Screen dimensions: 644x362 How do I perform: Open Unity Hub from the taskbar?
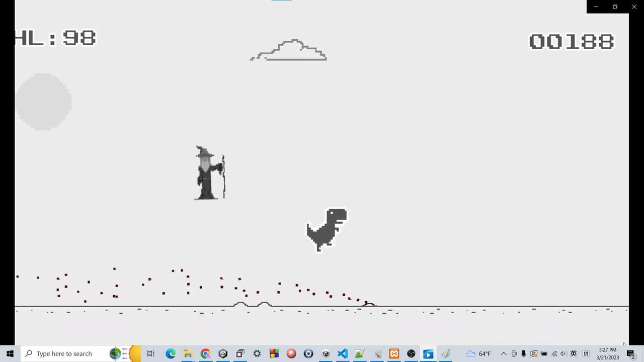223,353
